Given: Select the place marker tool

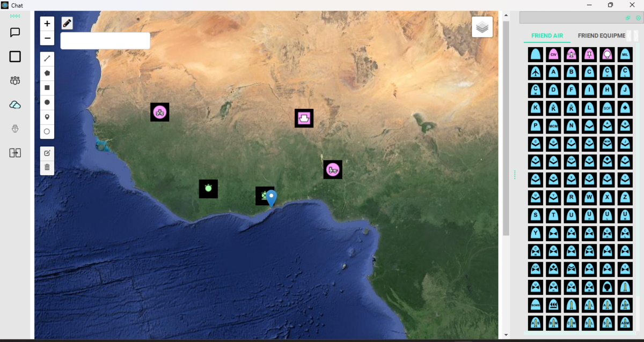Looking at the screenshot, I should coord(47,117).
